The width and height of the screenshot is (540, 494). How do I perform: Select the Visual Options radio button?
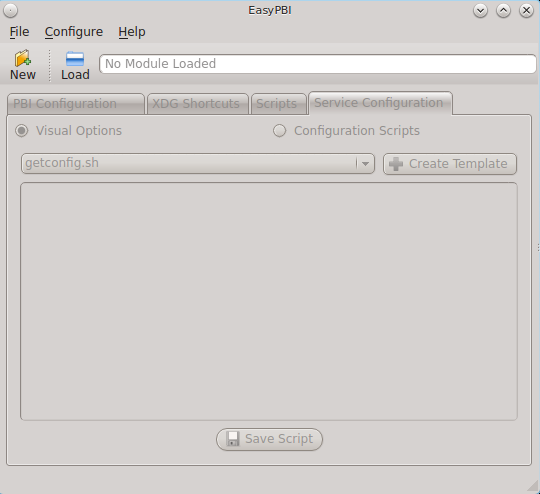pyautogui.click(x=22, y=131)
